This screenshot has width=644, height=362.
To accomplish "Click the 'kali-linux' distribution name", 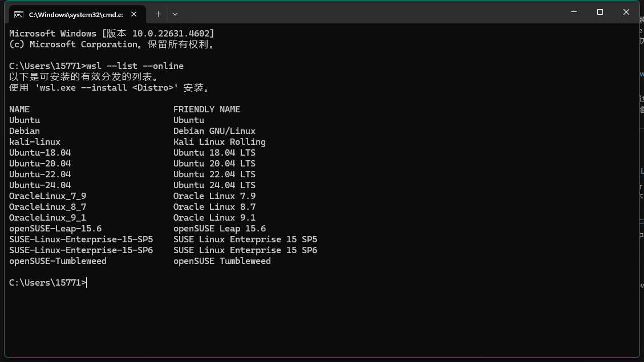I will (35, 142).
